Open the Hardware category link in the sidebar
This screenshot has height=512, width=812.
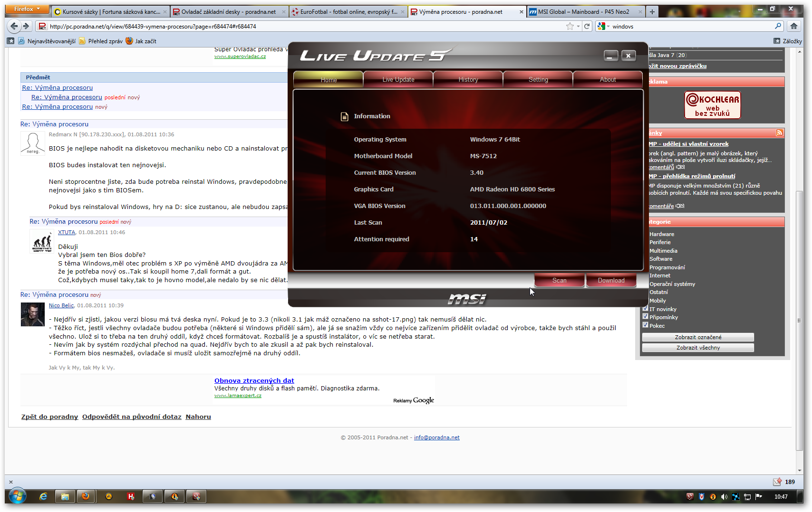click(662, 234)
